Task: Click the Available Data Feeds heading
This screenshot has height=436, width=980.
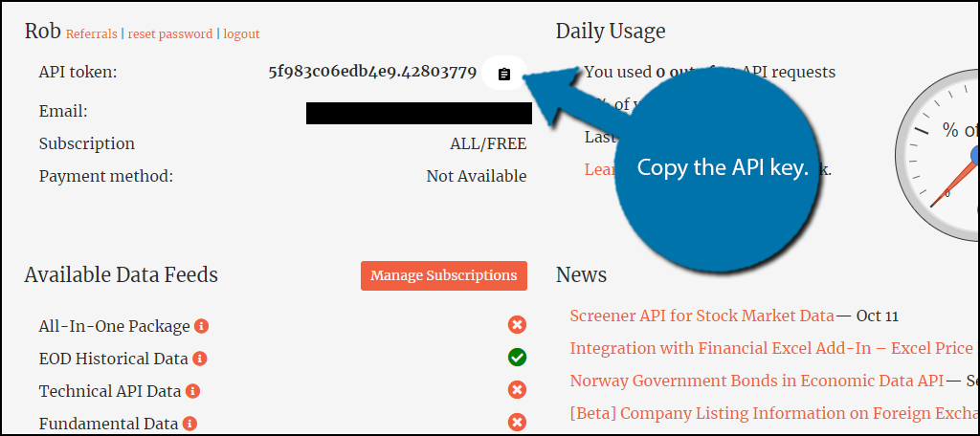Action: click(x=122, y=274)
